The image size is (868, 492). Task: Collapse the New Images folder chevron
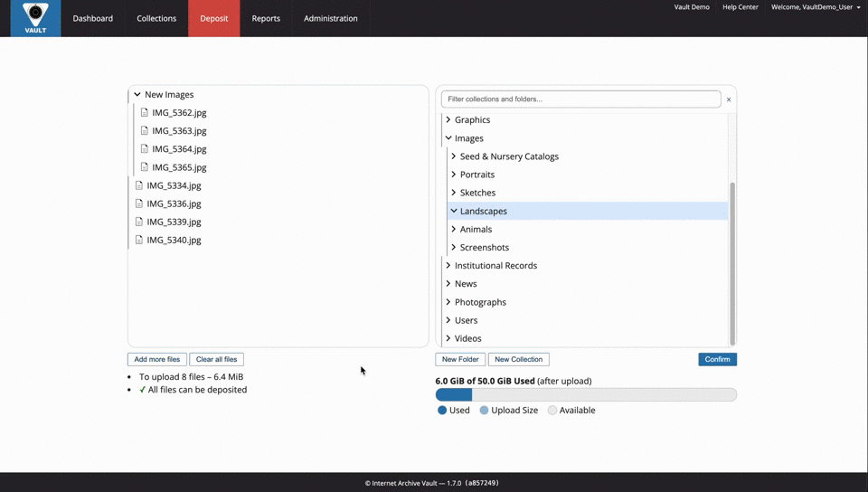pos(137,95)
